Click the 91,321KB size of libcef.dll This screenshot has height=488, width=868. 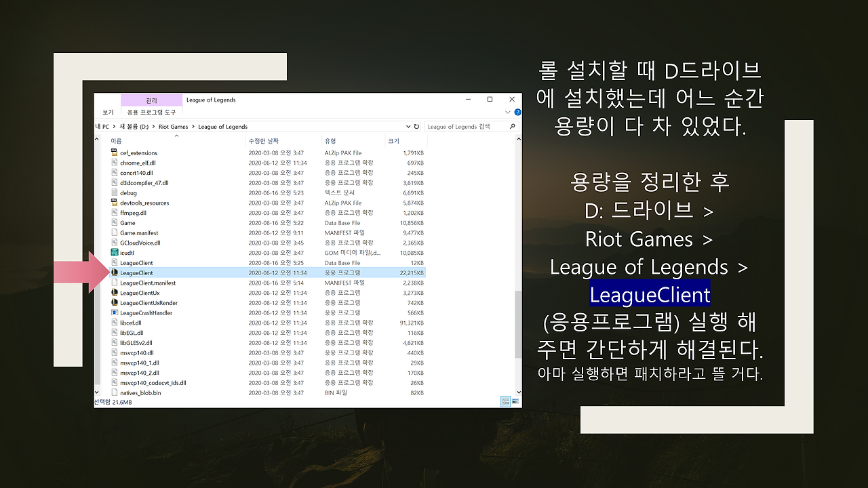pyautogui.click(x=412, y=323)
